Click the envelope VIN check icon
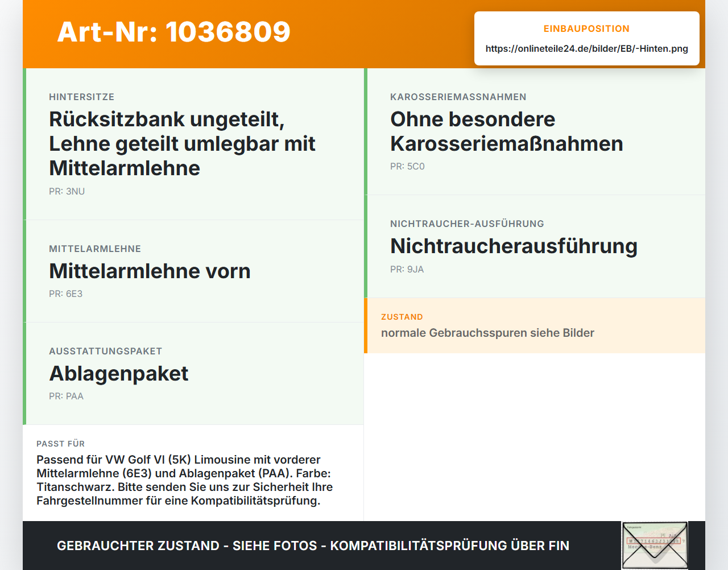The height and width of the screenshot is (570, 728). [x=655, y=546]
